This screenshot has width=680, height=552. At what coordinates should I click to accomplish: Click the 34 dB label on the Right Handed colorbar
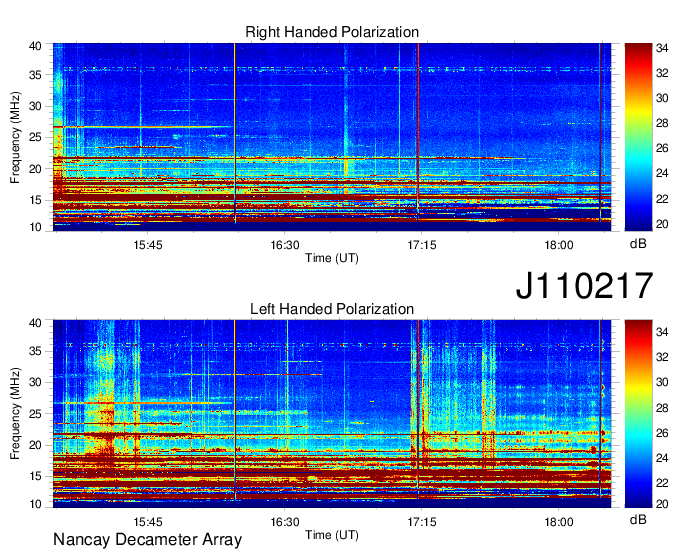pyautogui.click(x=662, y=48)
